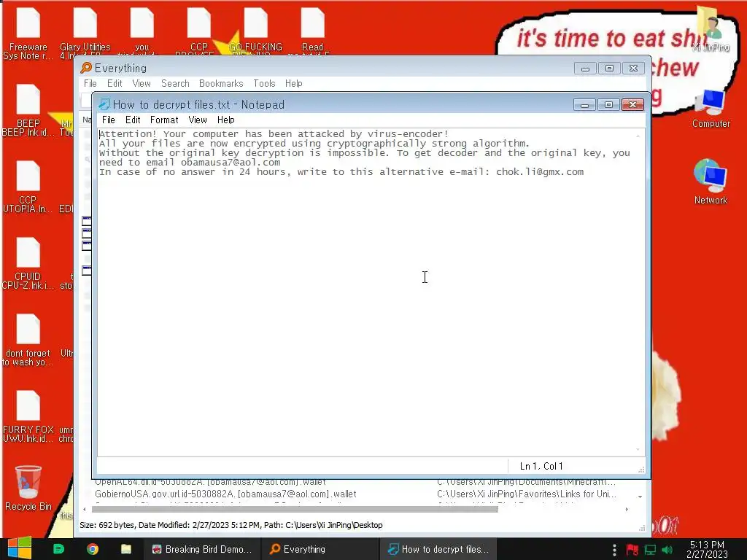Open the Tools menu in Everything
This screenshot has height=560, width=747.
(264, 83)
